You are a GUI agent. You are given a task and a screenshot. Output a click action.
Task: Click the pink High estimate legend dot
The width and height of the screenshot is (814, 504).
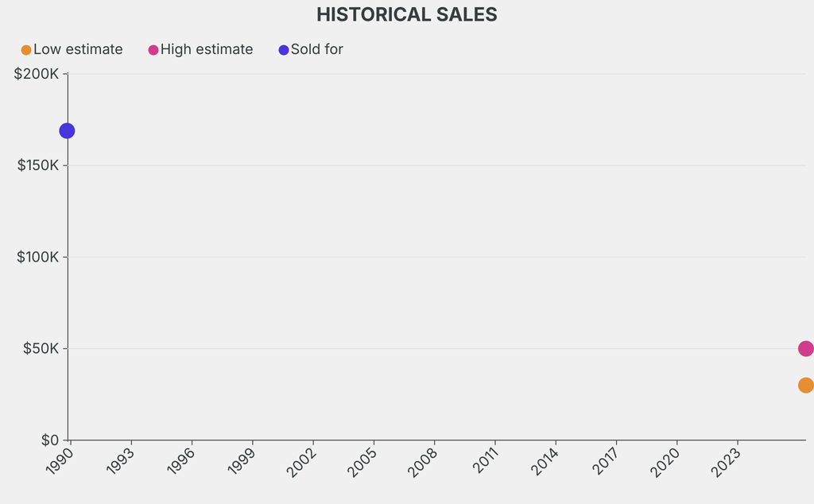(x=153, y=50)
